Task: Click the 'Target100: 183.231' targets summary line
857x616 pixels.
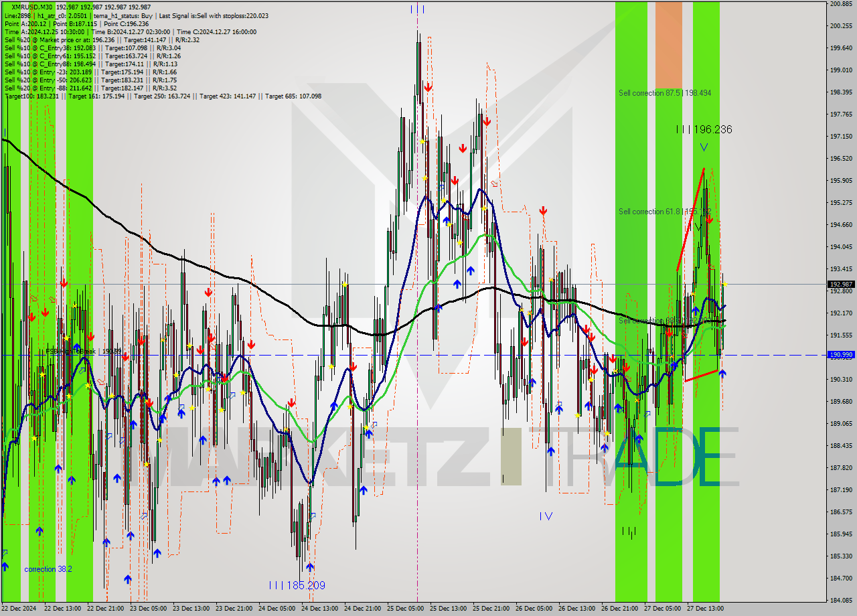Action: [163, 96]
